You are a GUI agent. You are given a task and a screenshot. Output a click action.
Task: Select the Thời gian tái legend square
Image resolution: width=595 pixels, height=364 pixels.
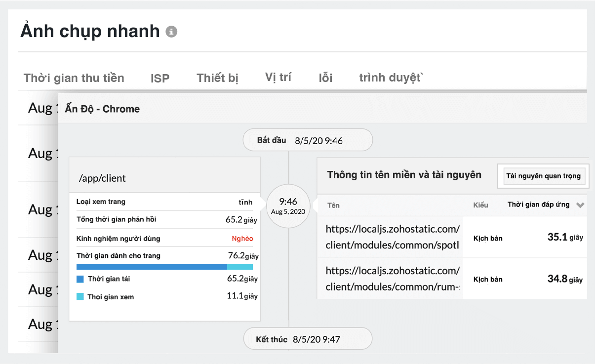(x=81, y=279)
